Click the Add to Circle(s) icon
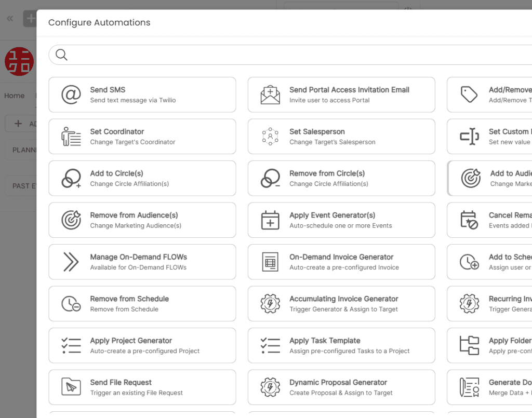532x418 pixels. coord(71,178)
